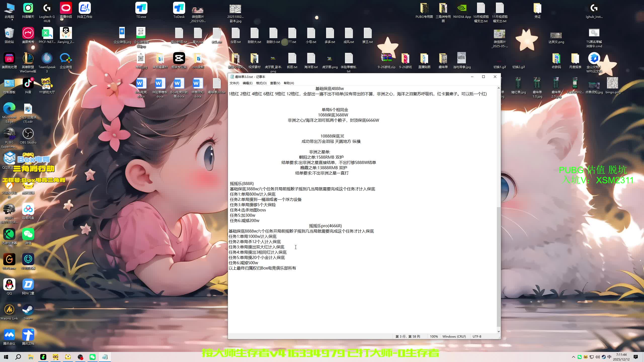Open the taskbar clock and date
The width and height of the screenshot is (644, 362).
pos(621,357)
